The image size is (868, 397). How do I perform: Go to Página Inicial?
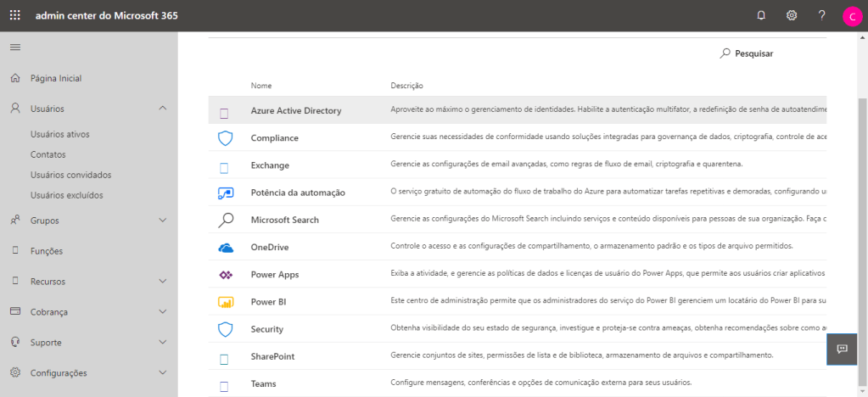tap(56, 78)
